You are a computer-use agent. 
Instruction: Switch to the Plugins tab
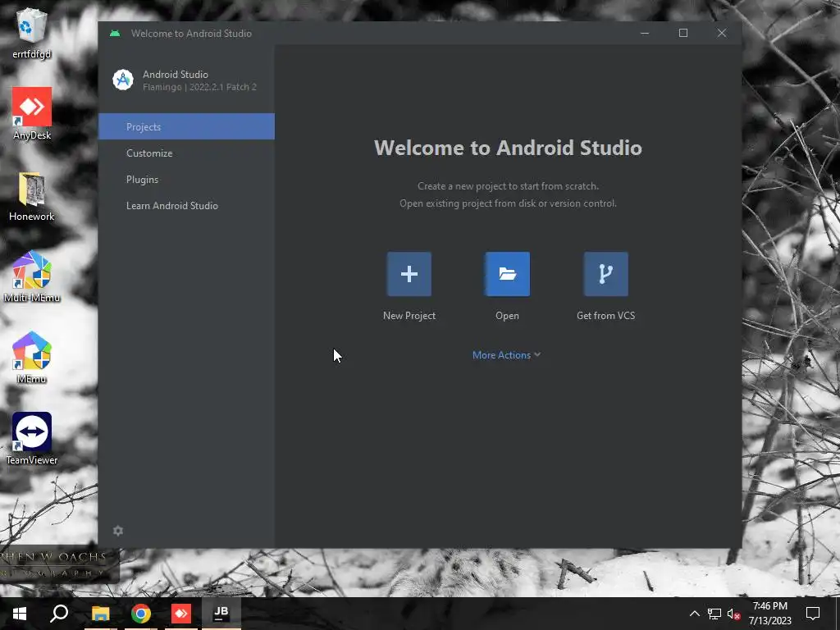click(x=186, y=179)
